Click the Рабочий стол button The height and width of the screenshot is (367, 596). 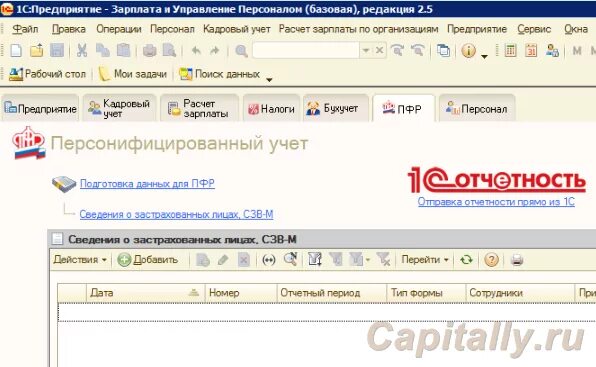47,74
